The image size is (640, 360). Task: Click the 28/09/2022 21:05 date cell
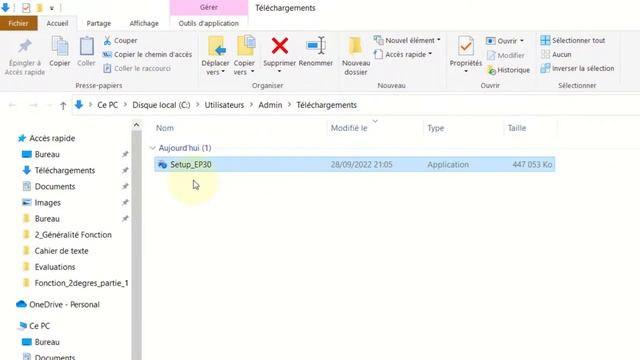(361, 164)
